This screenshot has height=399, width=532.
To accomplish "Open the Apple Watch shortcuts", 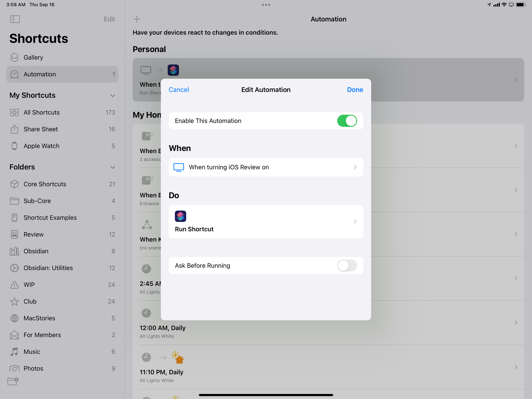I will click(62, 146).
